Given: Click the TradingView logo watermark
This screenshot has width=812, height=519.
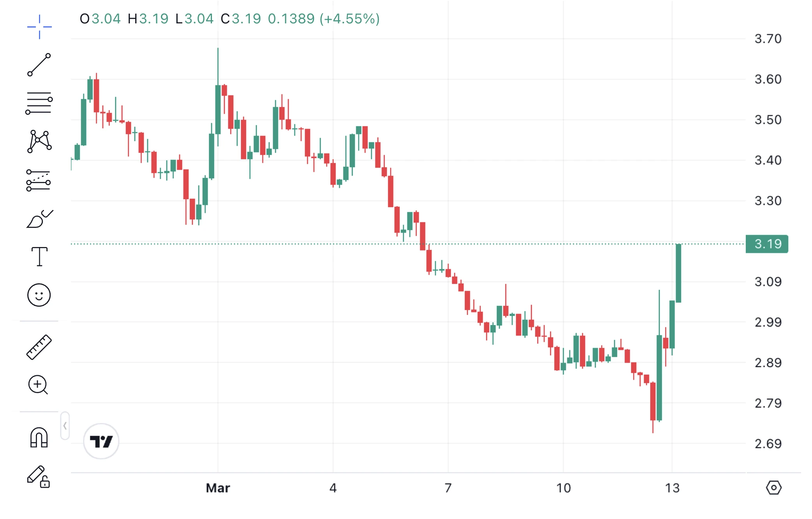Looking at the screenshot, I should [x=101, y=441].
